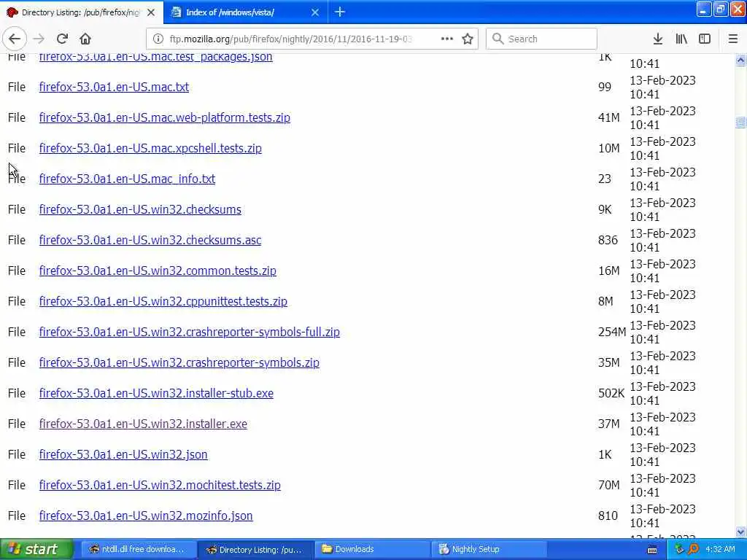Open a new tab with plus button
747x560 pixels.
[x=340, y=12]
